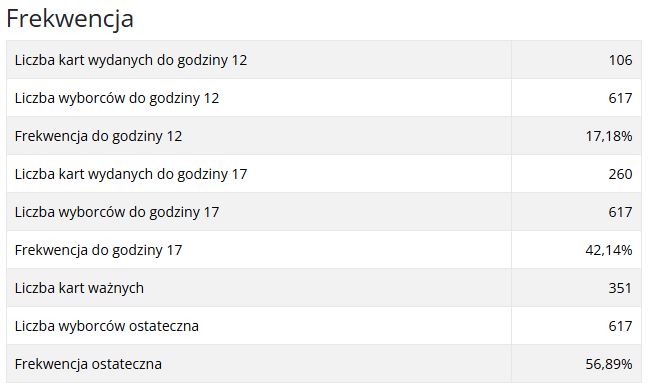Image resolution: width=652 pixels, height=388 pixels.
Task: Click the value 106
Action: pos(620,60)
